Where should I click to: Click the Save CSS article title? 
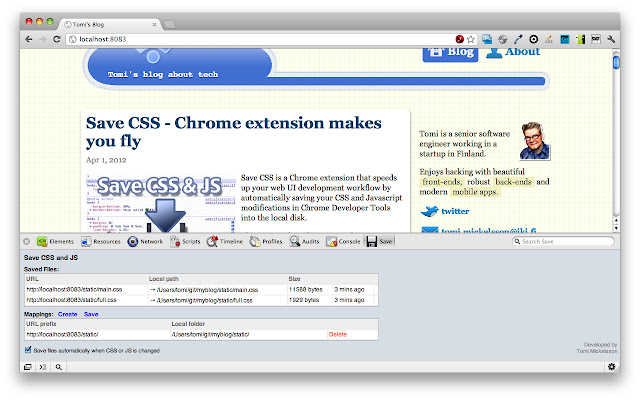pos(233,132)
